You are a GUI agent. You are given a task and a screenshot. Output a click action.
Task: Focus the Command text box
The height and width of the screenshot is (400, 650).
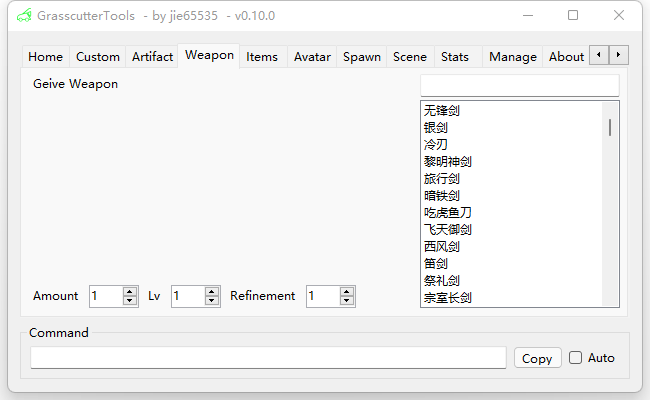click(x=268, y=358)
